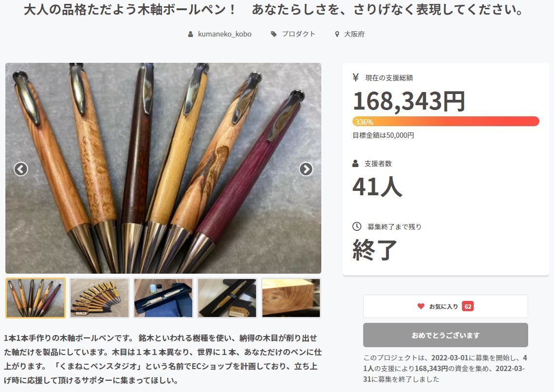Add to favorites with お気に入り button
This screenshot has width=554, height=392.
point(445,306)
